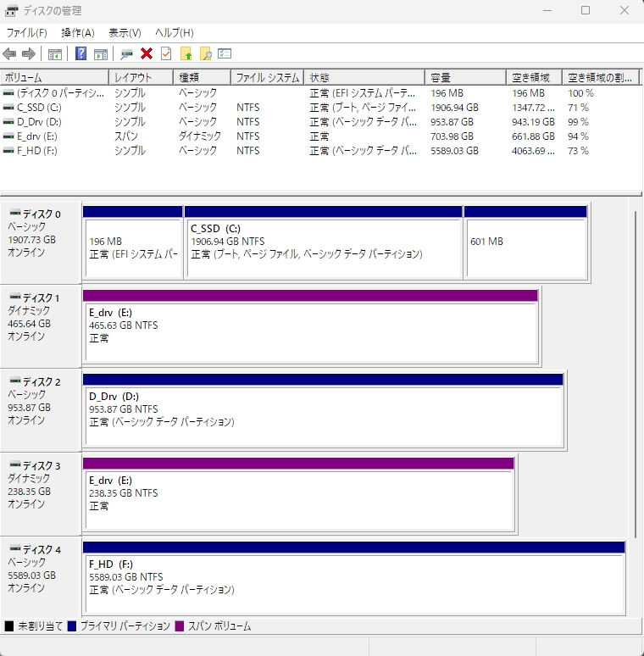Image resolution: width=644 pixels, height=656 pixels.
Task: Click the drive icon of the C_SSD (C:) row
Action: [8, 108]
